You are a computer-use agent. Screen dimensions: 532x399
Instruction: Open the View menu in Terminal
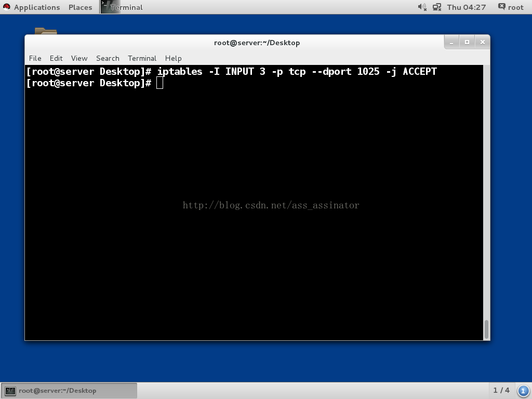point(79,58)
